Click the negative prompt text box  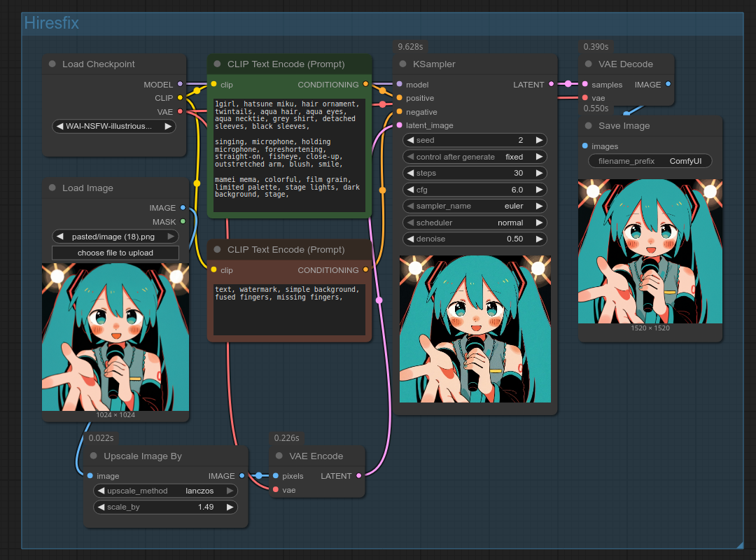click(289, 309)
